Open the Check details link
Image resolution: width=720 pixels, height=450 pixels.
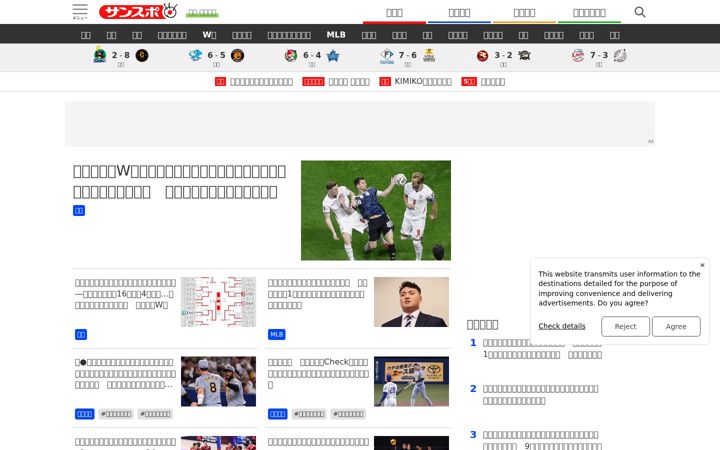click(x=562, y=326)
